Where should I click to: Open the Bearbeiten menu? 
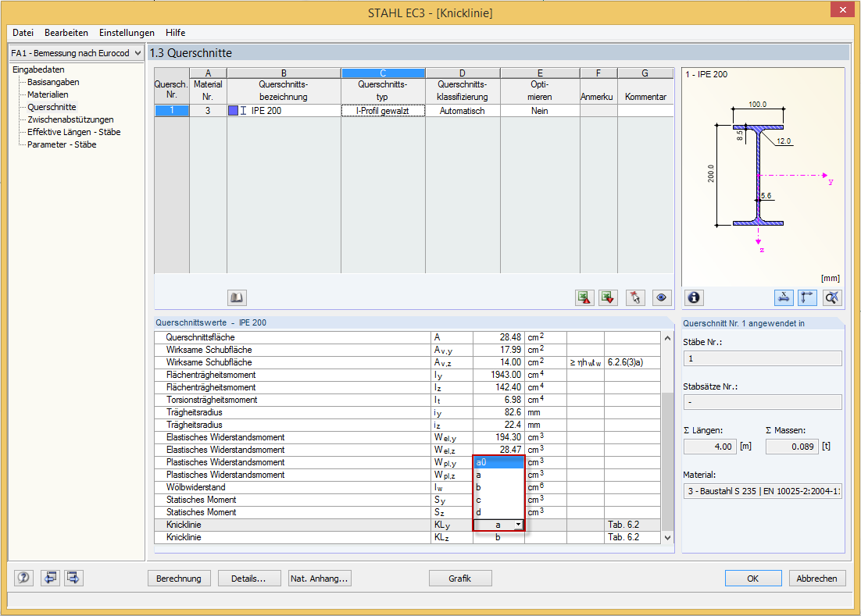click(66, 33)
